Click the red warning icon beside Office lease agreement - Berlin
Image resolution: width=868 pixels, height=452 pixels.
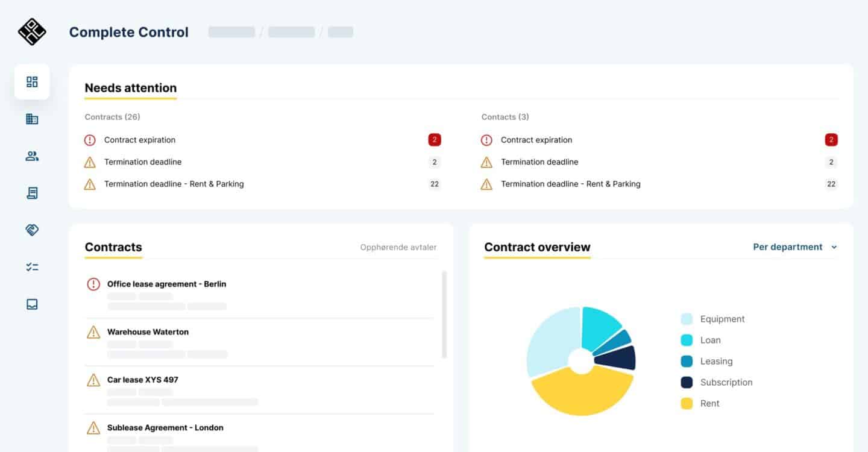[x=93, y=284]
